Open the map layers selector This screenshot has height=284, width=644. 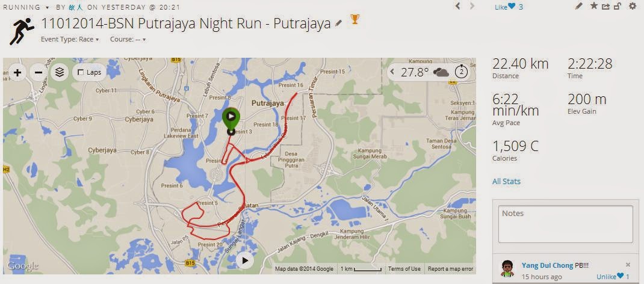pos(60,73)
